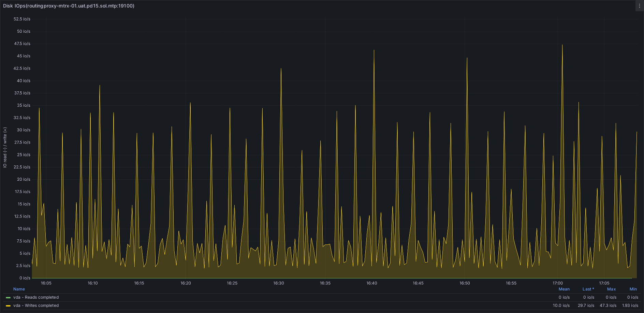Click the tallest write spike just after 17:00
This screenshot has height=313, width=644.
coord(562,45)
